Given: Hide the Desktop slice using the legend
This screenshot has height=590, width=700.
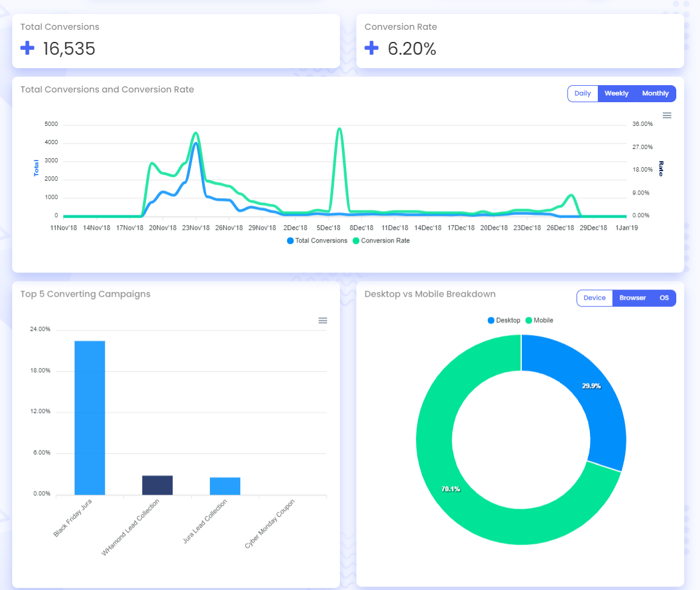Looking at the screenshot, I should click(x=504, y=320).
